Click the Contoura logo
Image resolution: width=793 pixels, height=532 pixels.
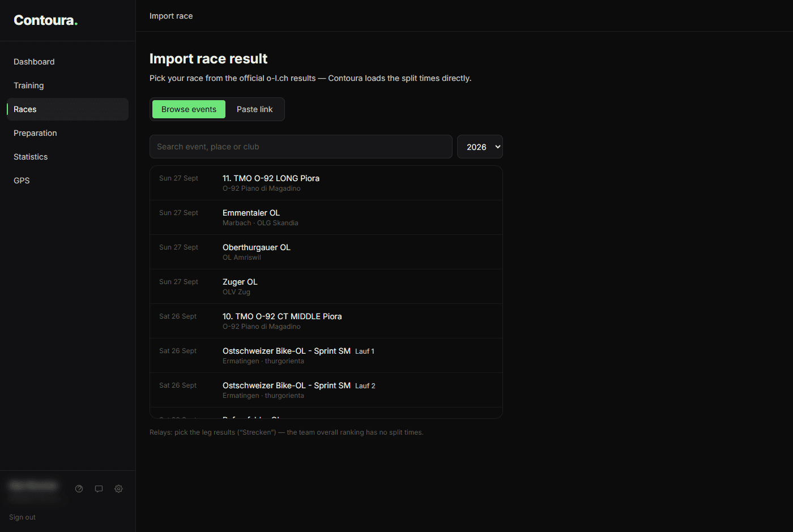[45, 20]
